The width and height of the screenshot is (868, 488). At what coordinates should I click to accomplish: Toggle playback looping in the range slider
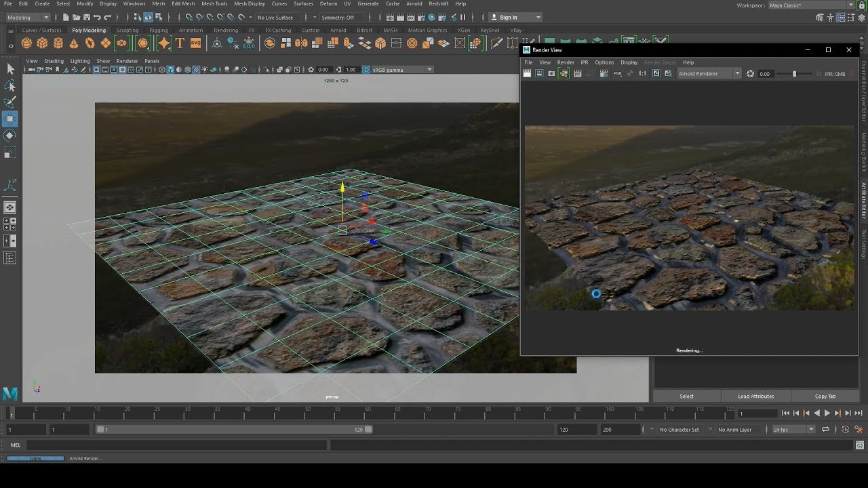[825, 429]
